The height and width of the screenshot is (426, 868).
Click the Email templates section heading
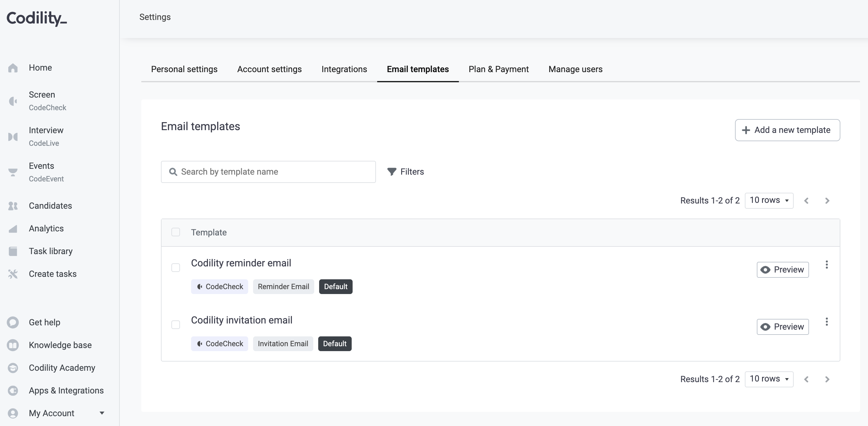coord(201,126)
